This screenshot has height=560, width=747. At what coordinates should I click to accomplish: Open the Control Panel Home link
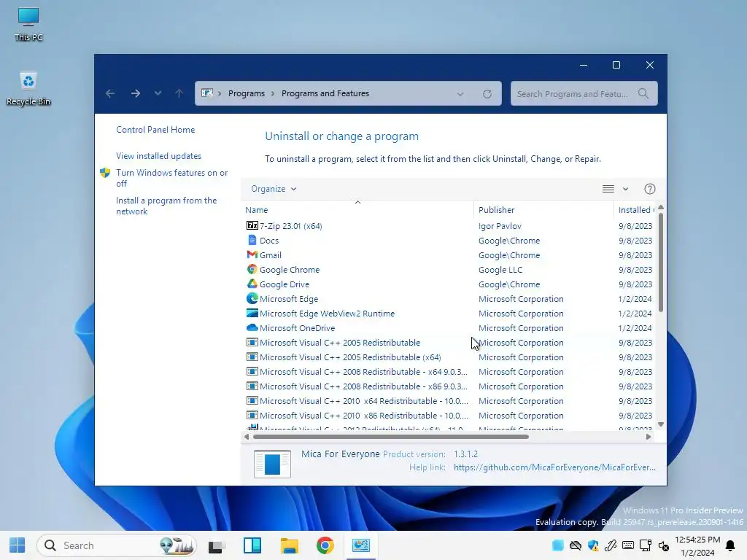[x=155, y=130]
